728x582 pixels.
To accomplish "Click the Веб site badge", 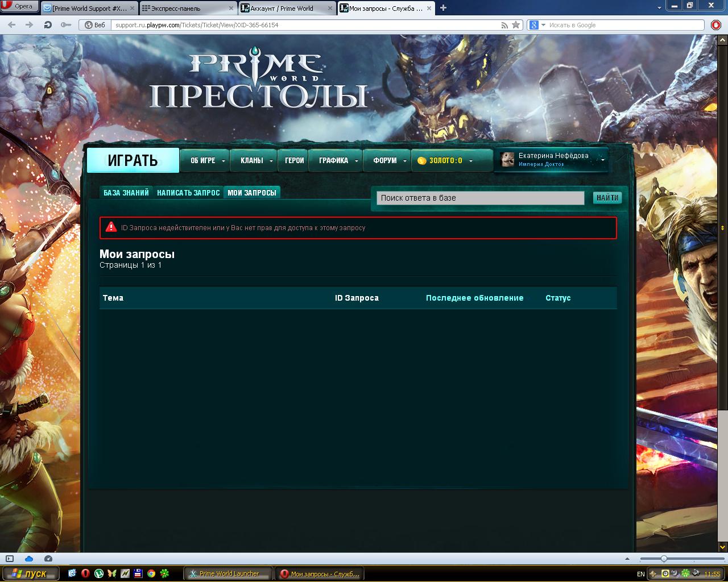I will coord(96,25).
